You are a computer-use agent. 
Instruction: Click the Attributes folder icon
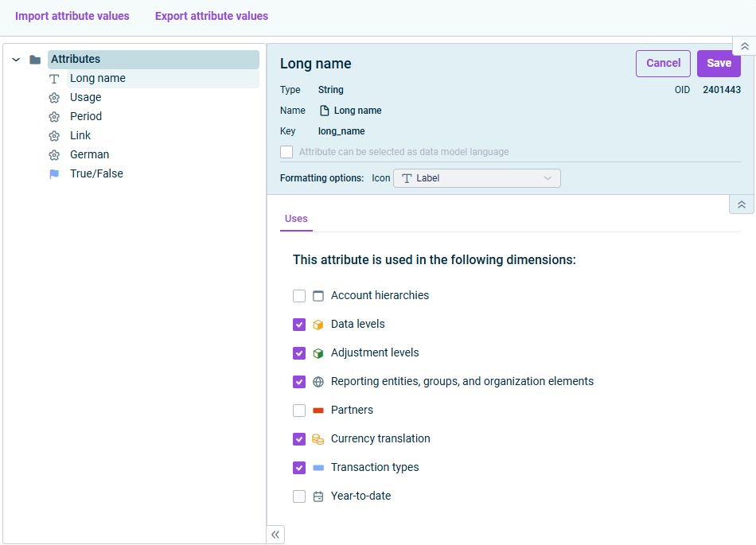point(35,60)
